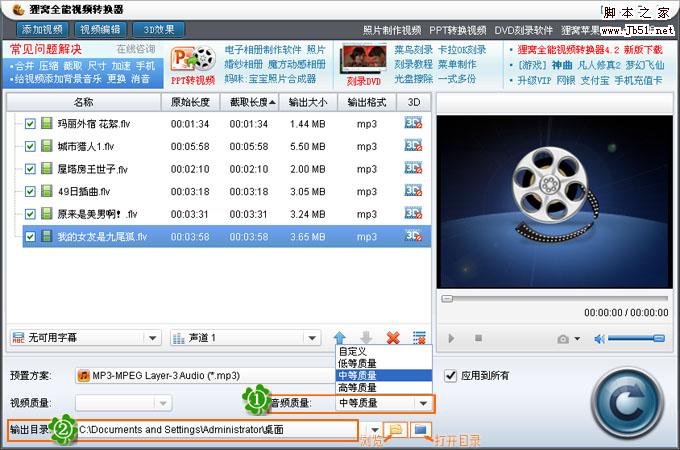Uncheck 玛丽外宿 花絮.flv checkbox
The image size is (680, 450).
point(30,124)
